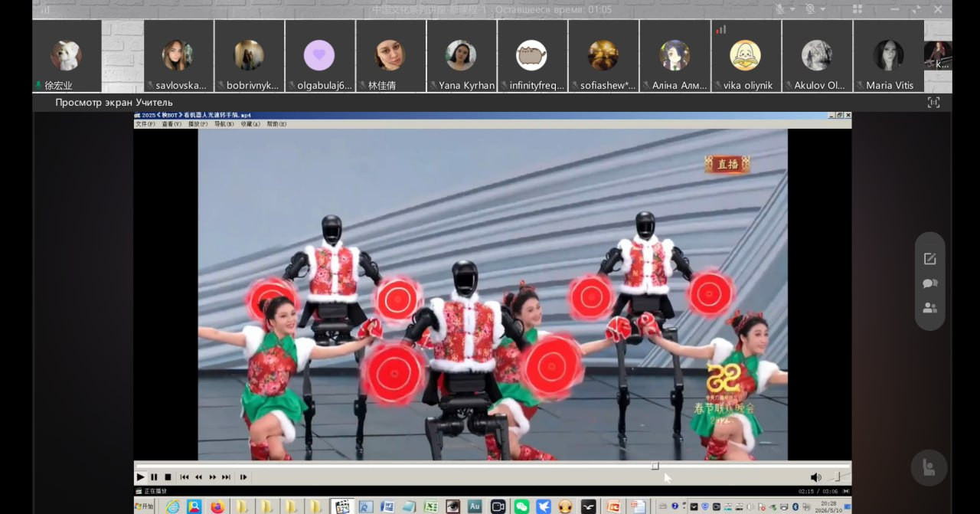Open the chat bubbles panel
The image size is (980, 514).
pos(929,283)
